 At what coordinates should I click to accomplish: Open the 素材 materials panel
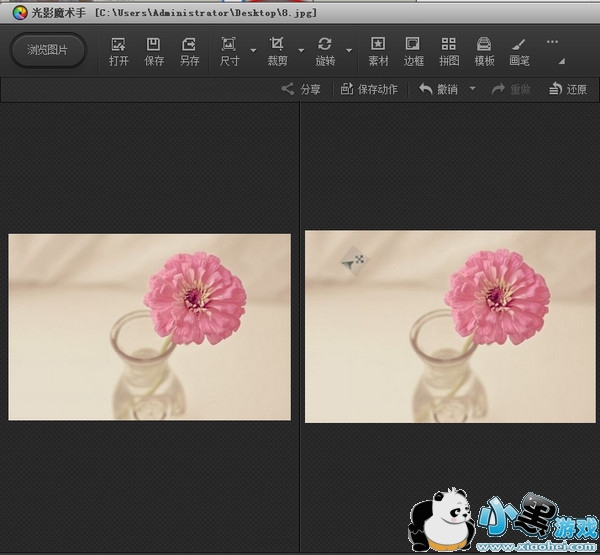[x=378, y=51]
